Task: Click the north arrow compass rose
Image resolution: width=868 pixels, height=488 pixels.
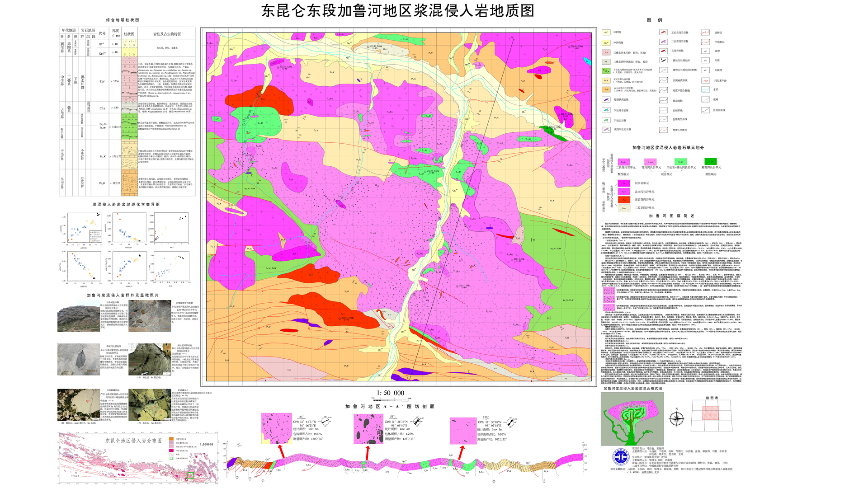Action: [676, 418]
